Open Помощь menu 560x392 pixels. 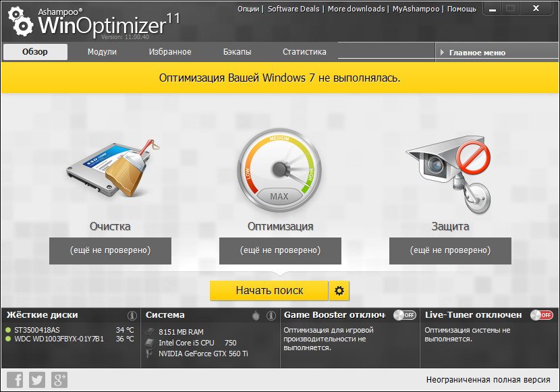point(461,9)
